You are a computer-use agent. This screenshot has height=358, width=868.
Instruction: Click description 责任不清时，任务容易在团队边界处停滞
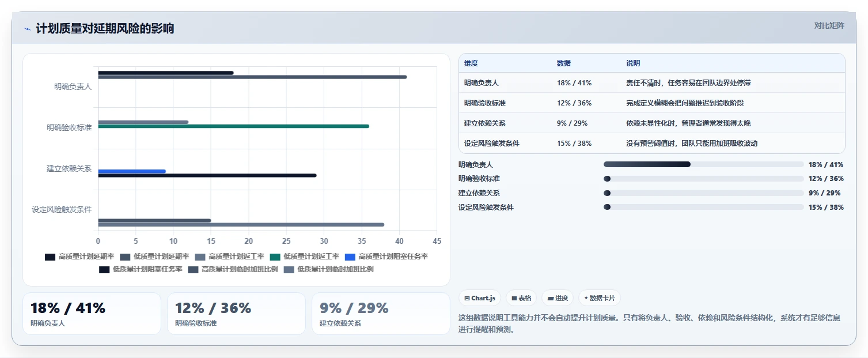click(688, 83)
